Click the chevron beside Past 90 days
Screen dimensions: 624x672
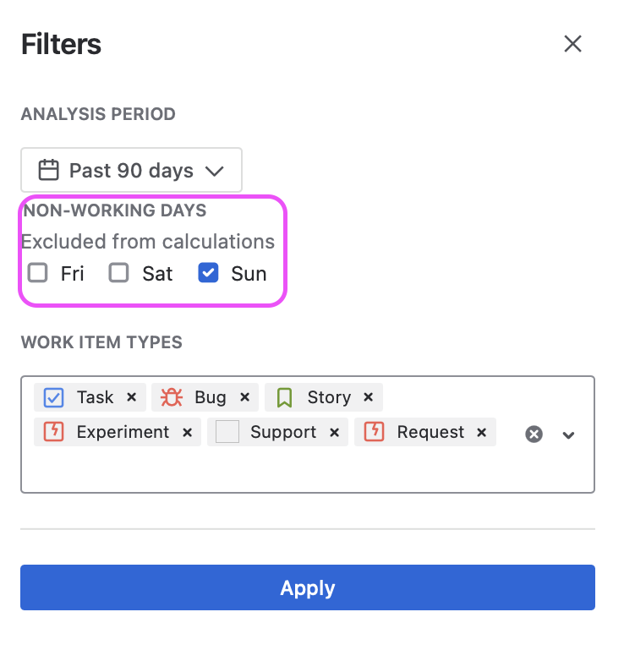[x=214, y=172]
